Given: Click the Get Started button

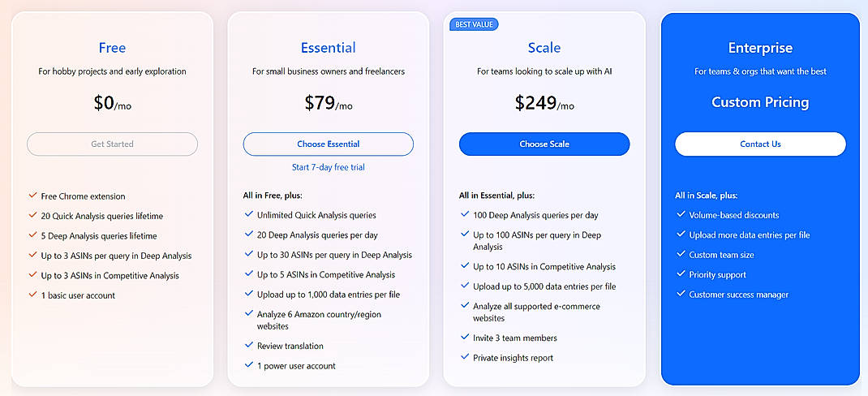Looking at the screenshot, I should (x=112, y=144).
